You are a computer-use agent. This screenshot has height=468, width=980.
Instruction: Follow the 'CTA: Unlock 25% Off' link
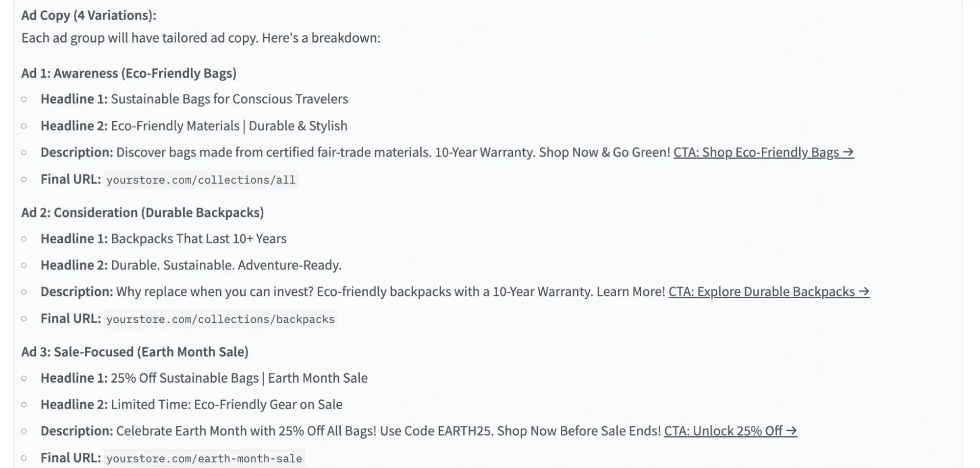(730, 431)
